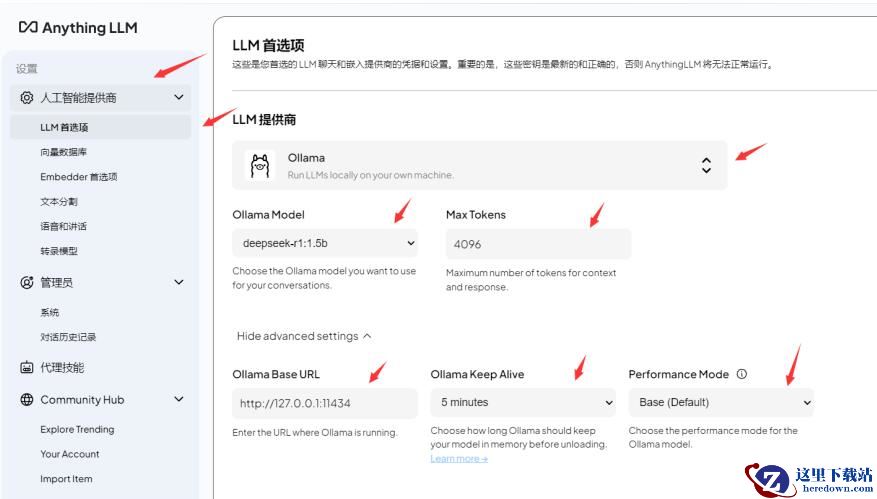Click "Run LLMs locally on your own machine" text
Image resolution: width=877 pixels, height=499 pixels.
[x=370, y=175]
